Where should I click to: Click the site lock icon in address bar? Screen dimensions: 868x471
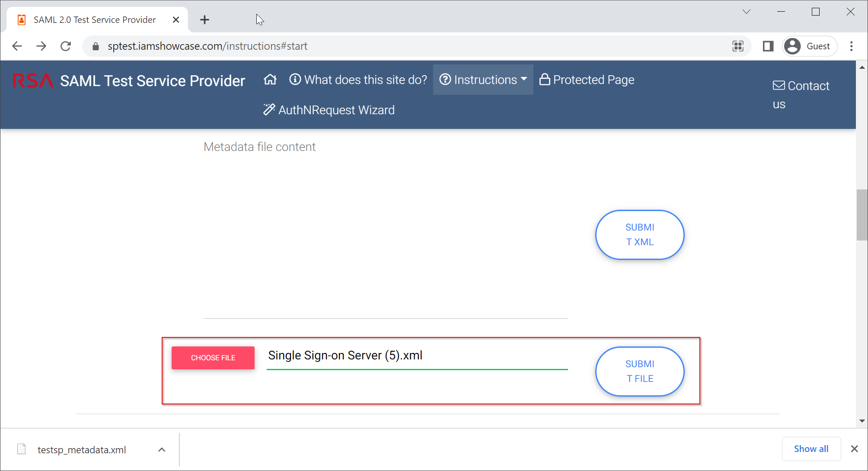tap(96, 46)
